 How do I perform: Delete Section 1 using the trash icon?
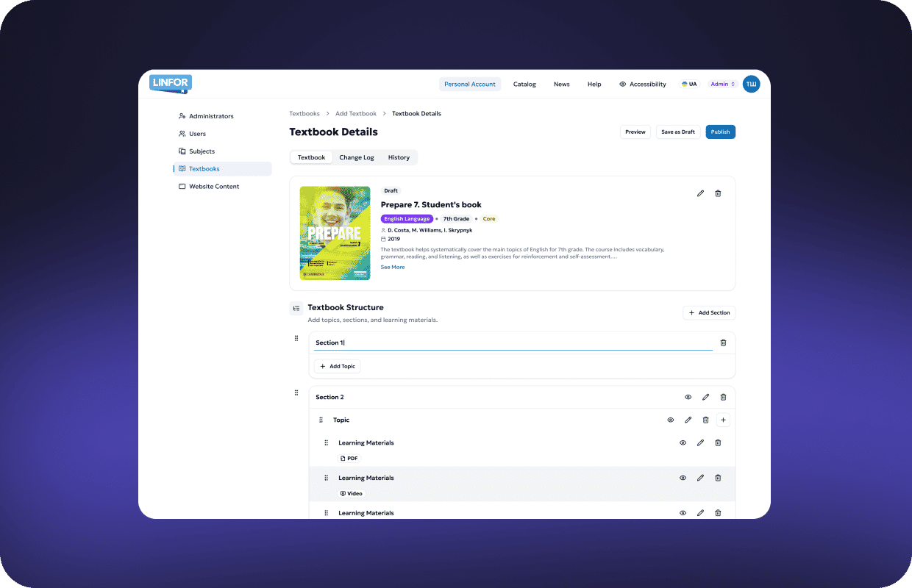click(x=723, y=343)
